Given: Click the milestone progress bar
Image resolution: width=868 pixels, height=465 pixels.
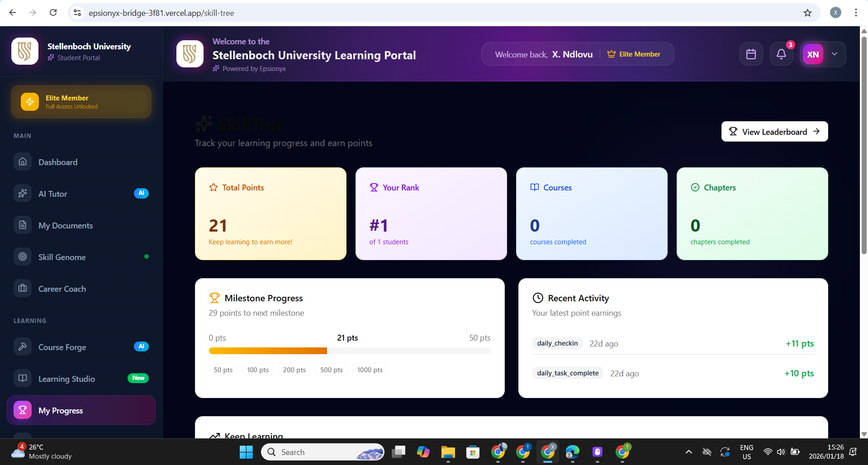Looking at the screenshot, I should click(350, 351).
